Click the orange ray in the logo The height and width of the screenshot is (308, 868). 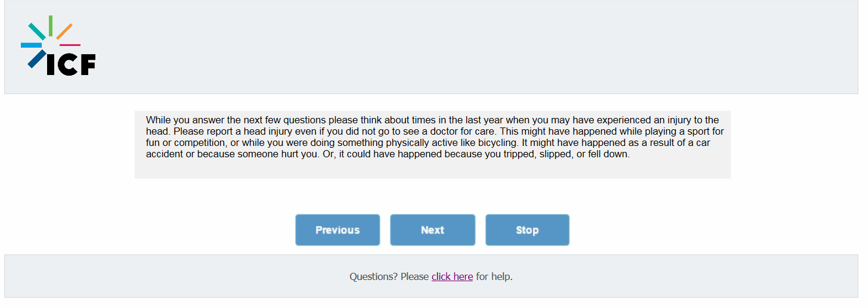(64, 31)
